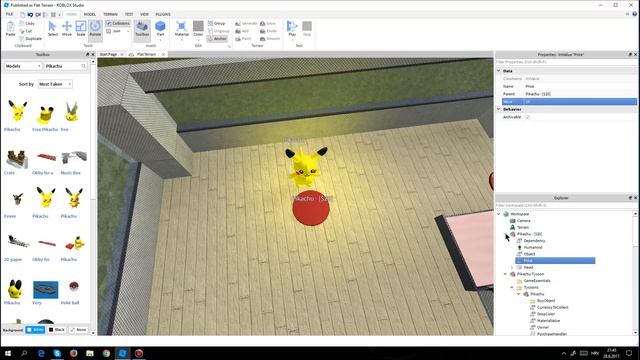Insert a new Part
Screen dimensions: 640x360
coord(160,29)
